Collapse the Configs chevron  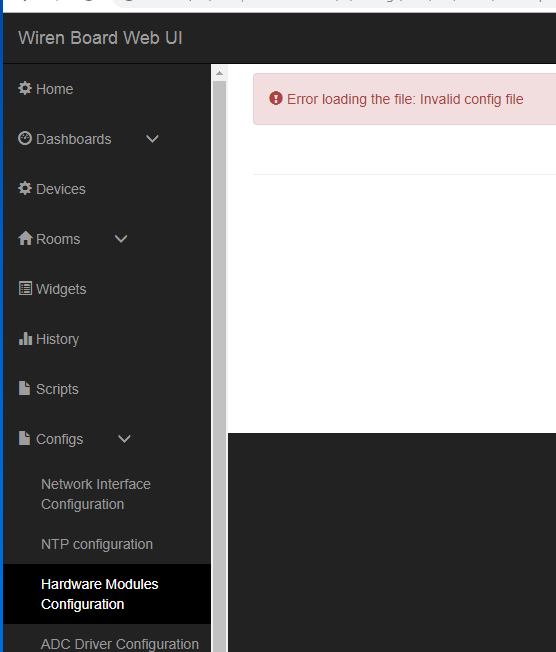[x=124, y=439]
